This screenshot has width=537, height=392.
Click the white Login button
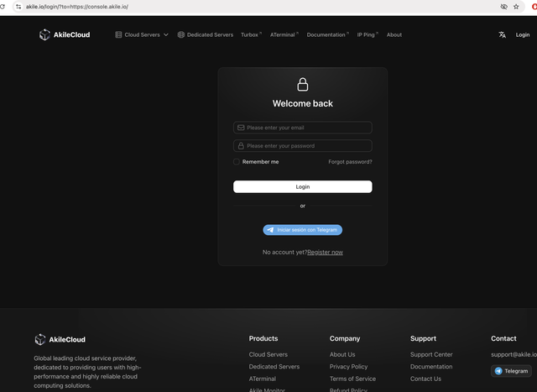(x=303, y=186)
